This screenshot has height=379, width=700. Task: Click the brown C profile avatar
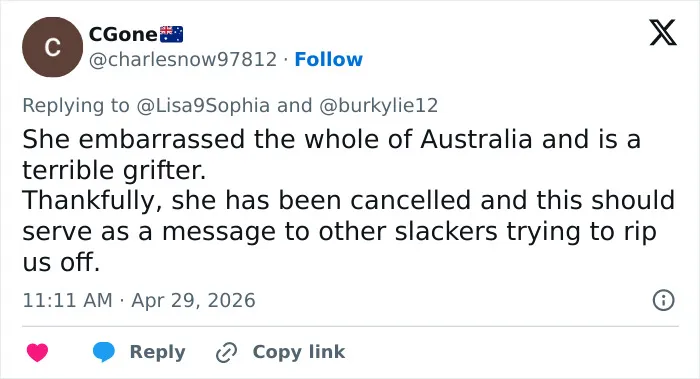(52, 47)
